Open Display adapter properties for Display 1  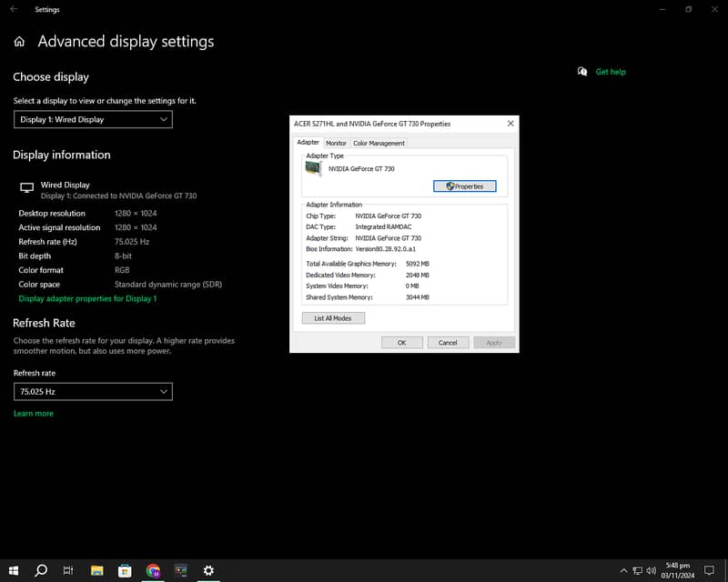point(87,298)
